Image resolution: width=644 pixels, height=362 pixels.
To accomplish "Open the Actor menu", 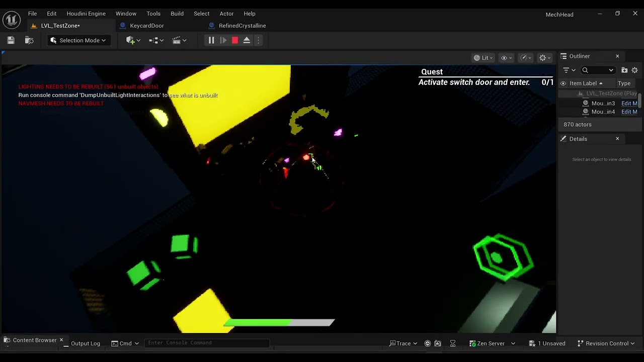I will (x=226, y=14).
